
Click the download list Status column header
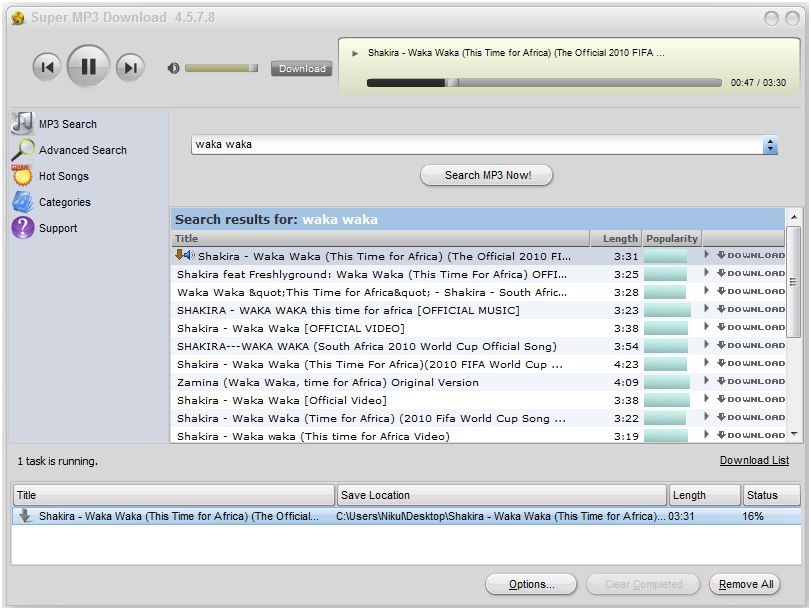point(771,495)
